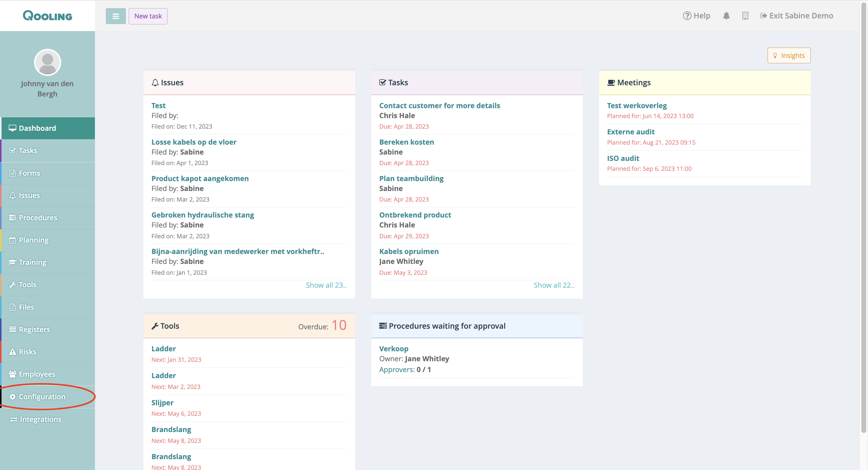Open issue Losse kabels op de vloer
The image size is (868, 470).
coord(194,142)
